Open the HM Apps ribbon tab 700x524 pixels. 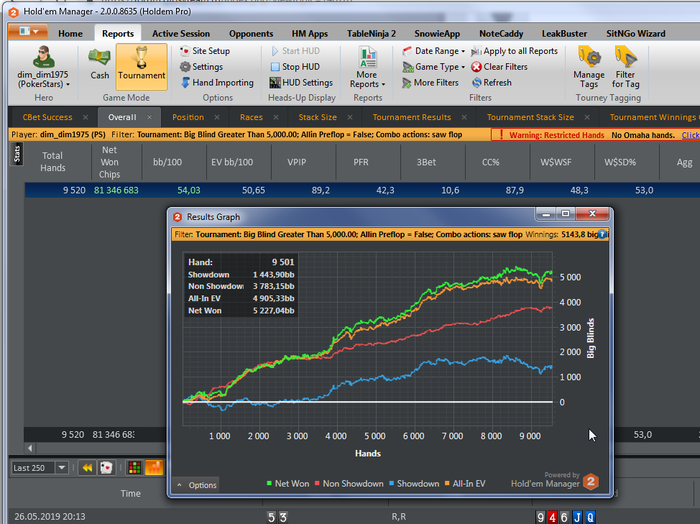tap(310, 33)
